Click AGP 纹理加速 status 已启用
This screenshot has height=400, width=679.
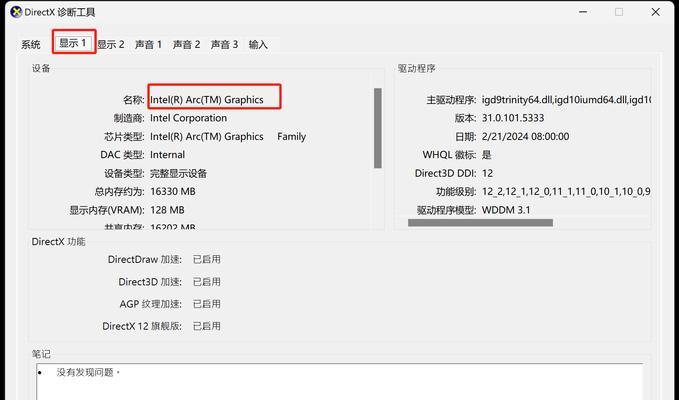tap(207, 304)
